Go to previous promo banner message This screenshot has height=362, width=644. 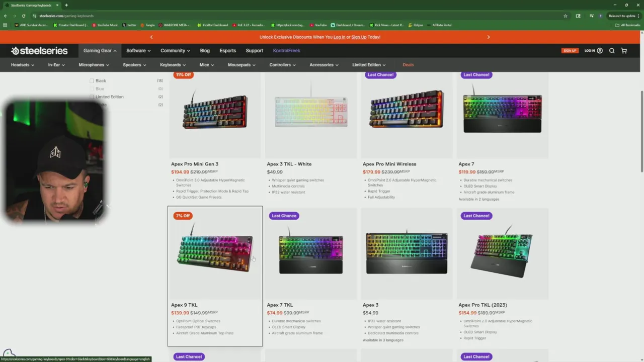click(x=151, y=37)
